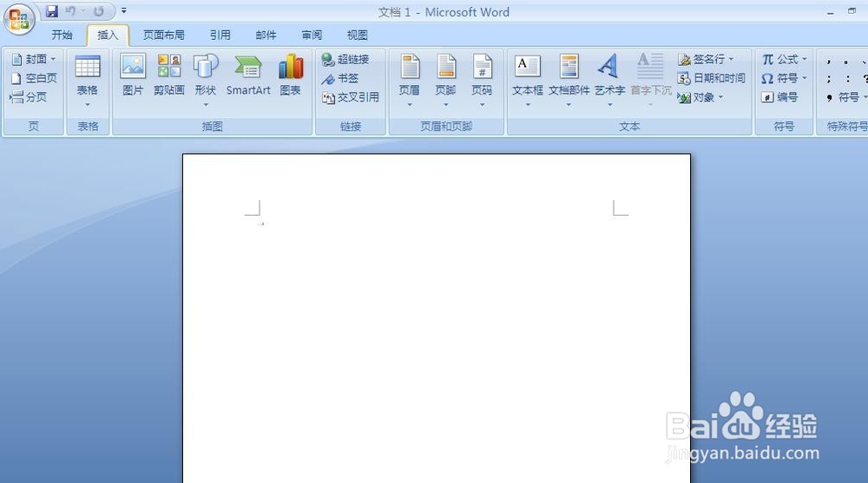Open the 邮件 tab
Image resolution: width=868 pixels, height=483 pixels.
(266, 35)
